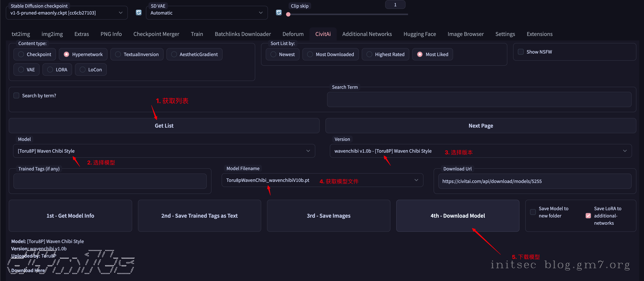Image resolution: width=644 pixels, height=281 pixels.
Task: Click inside the Search Term field
Action: [x=479, y=99]
